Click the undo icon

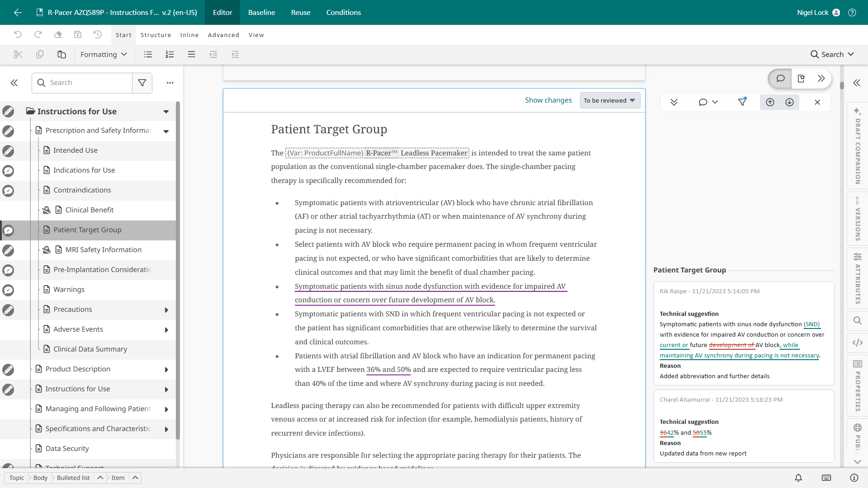[x=18, y=34]
